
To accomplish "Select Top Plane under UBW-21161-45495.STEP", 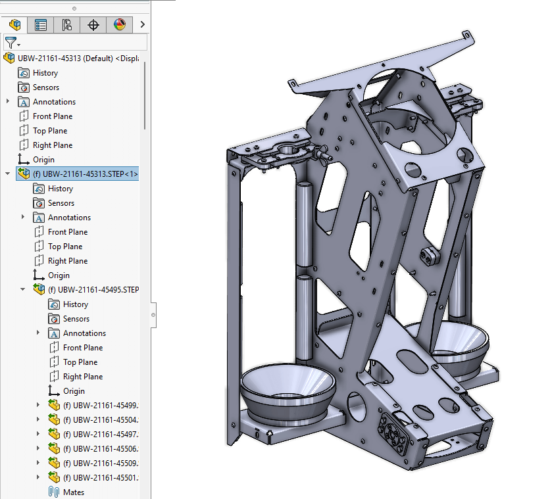I will pos(73,362).
